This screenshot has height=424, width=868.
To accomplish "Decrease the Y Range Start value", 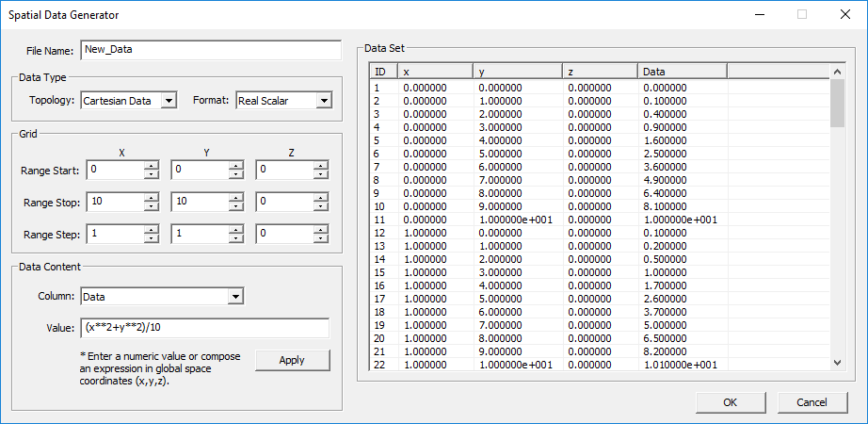I will coord(235,174).
